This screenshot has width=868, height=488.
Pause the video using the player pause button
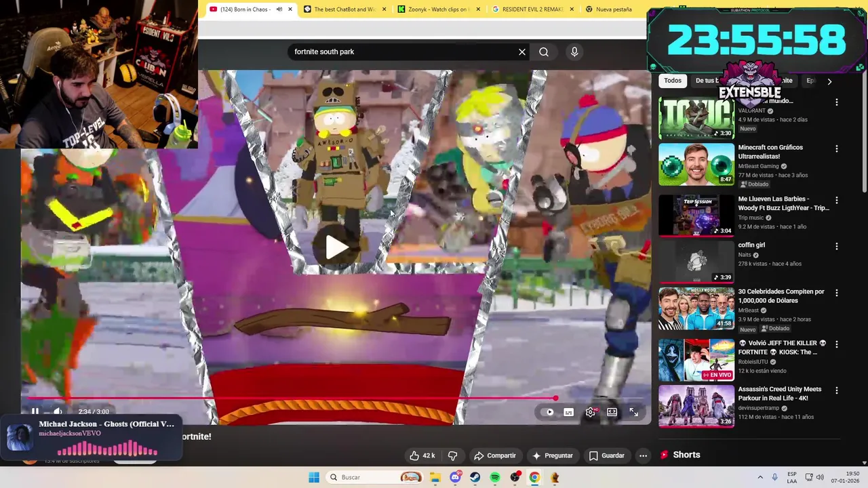35,411
